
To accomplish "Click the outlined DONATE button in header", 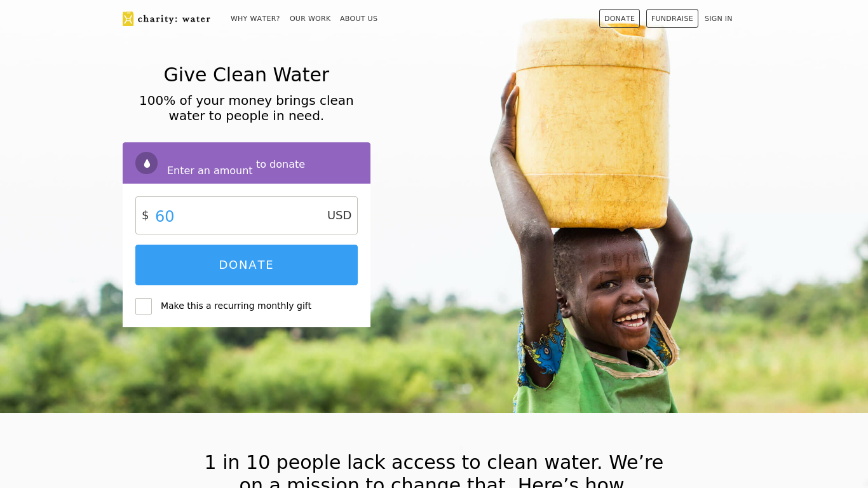I will (x=620, y=18).
